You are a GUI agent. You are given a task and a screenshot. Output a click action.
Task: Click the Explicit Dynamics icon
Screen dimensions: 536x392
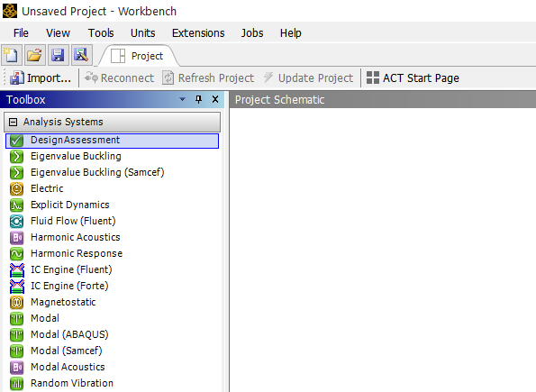[16, 205]
